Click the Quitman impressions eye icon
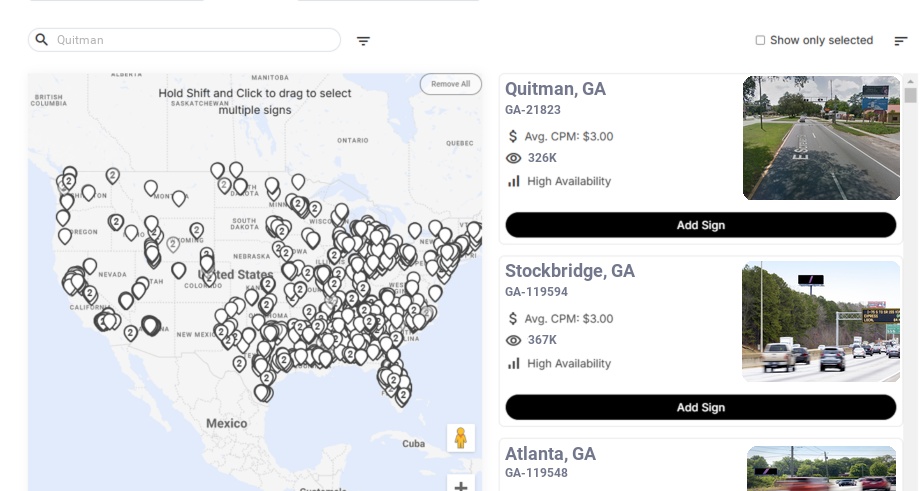The height and width of the screenshot is (491, 920). [x=514, y=158]
